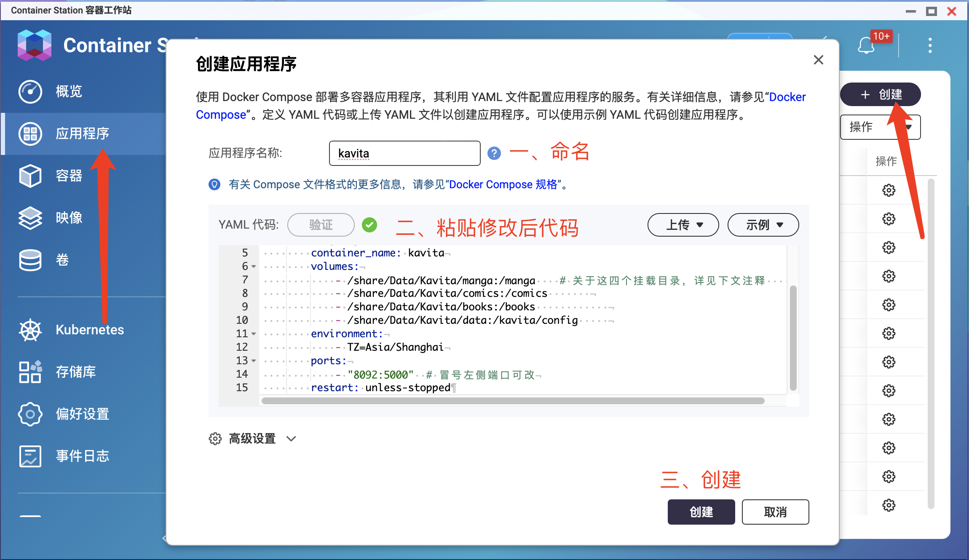Click the seventh row's action gear
Screen dimensions: 969x560
coord(889,362)
